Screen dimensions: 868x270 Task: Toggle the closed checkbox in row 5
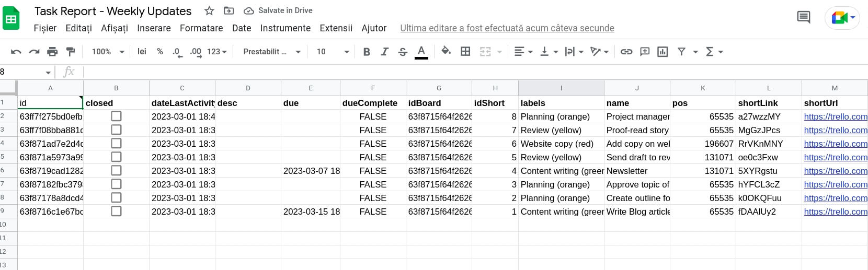point(116,157)
